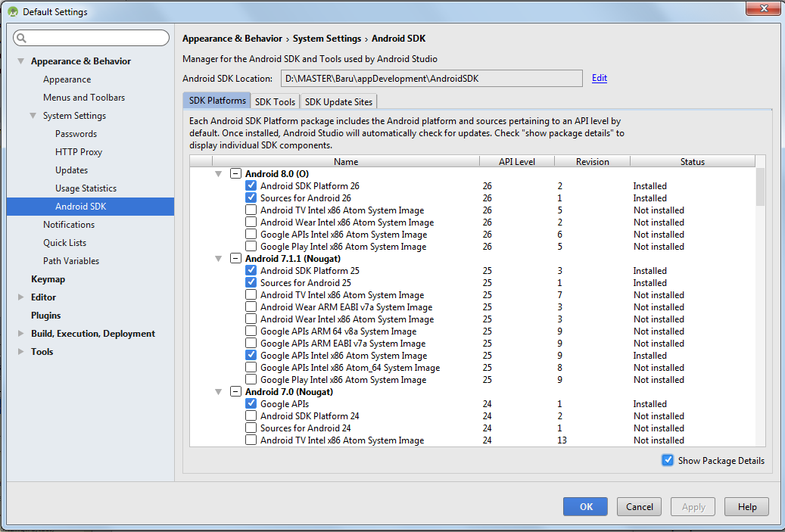Click the minus box beside Android 7.1.1 (Nougat)
The height and width of the screenshot is (532, 785).
[x=235, y=259]
